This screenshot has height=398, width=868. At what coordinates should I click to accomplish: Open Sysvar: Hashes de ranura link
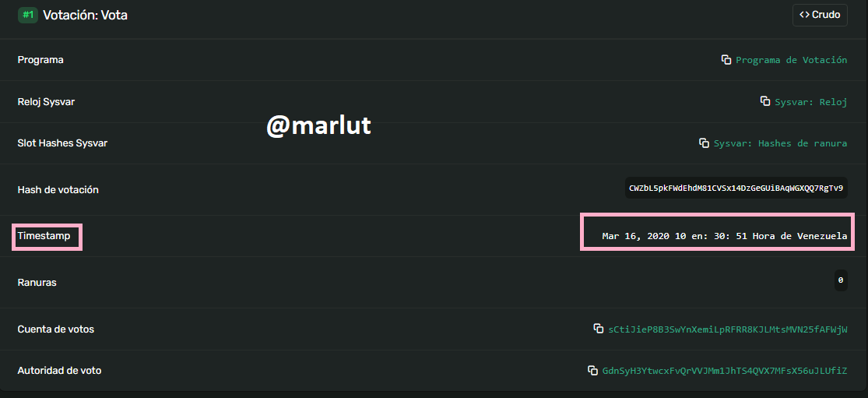click(x=780, y=143)
